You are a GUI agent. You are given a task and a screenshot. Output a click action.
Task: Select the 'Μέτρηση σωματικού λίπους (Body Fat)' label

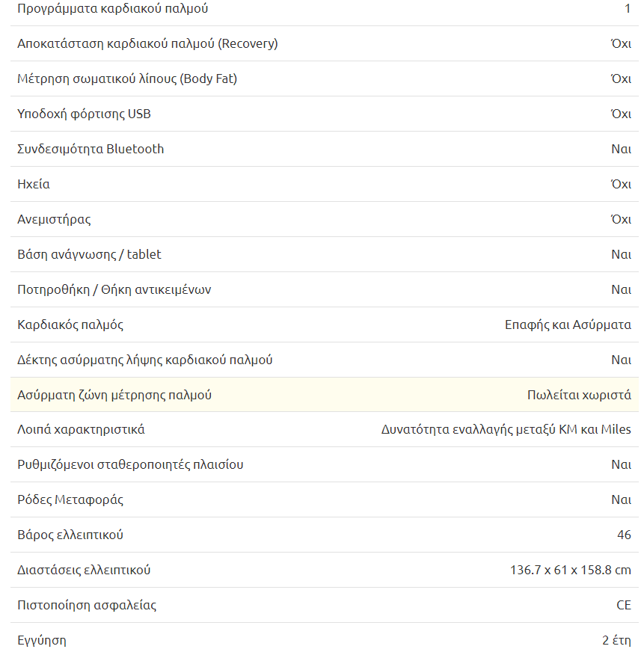(x=127, y=79)
